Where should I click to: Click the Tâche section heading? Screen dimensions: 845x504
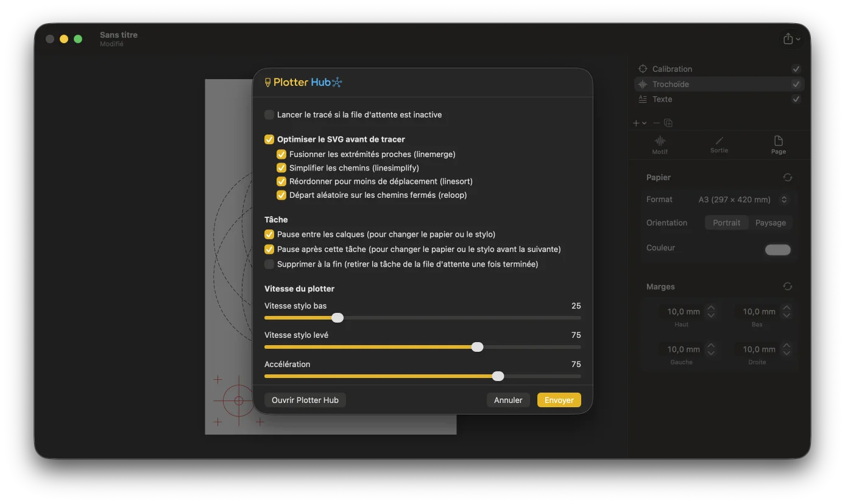pyautogui.click(x=276, y=220)
